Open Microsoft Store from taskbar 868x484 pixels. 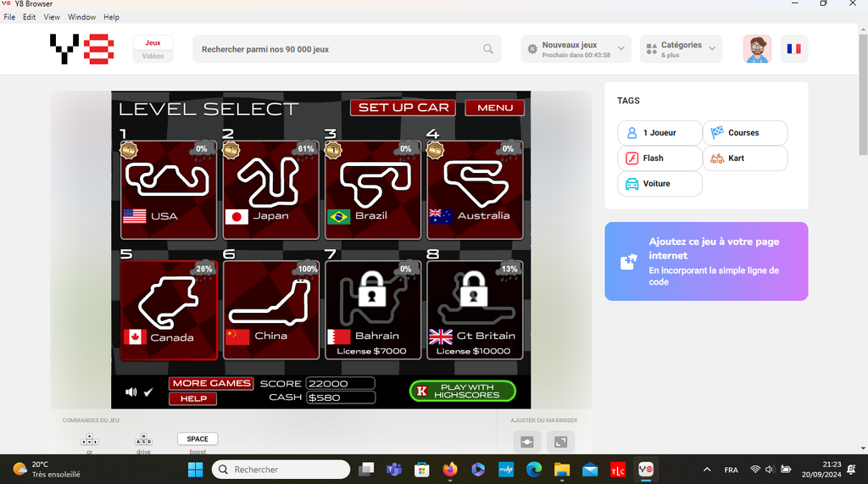[x=422, y=470]
